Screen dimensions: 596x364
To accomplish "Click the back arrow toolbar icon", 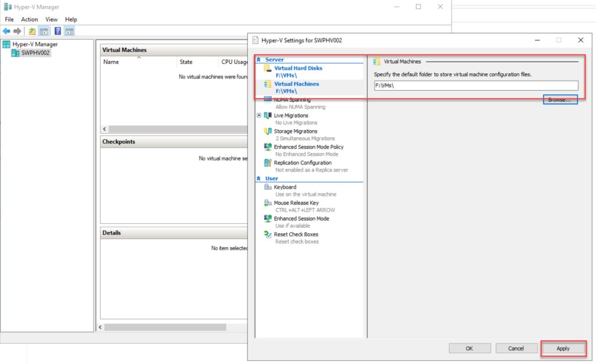I will click(6, 31).
